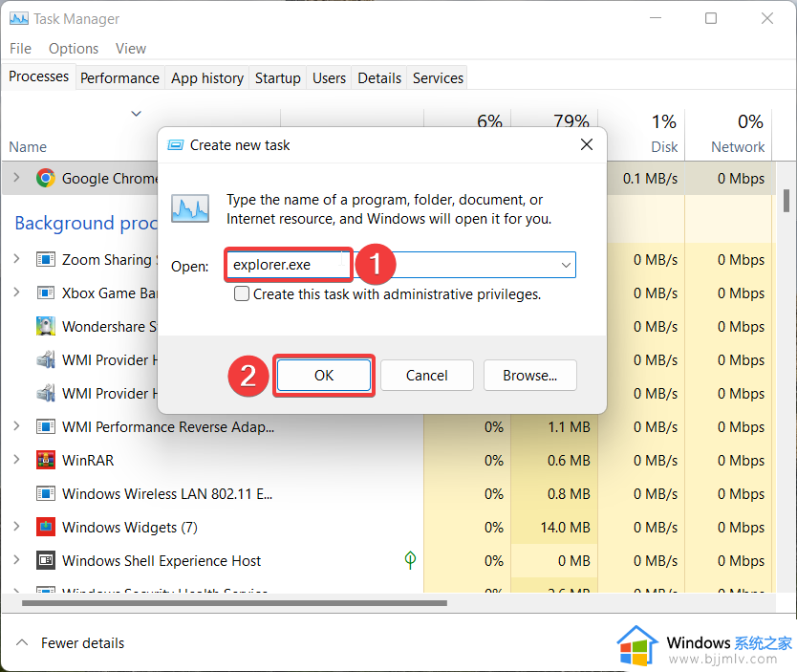Click the Xbox Game Bar process icon
The image size is (797, 672).
[x=46, y=293]
